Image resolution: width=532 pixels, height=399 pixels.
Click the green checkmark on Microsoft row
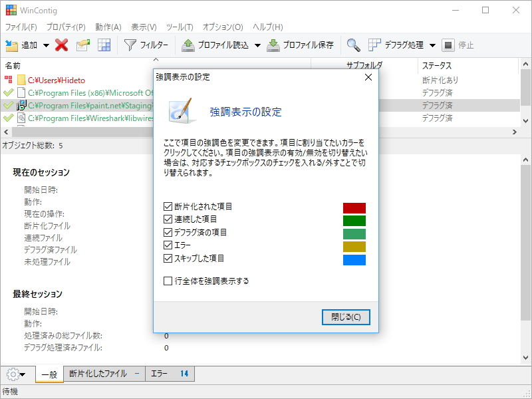(9, 92)
